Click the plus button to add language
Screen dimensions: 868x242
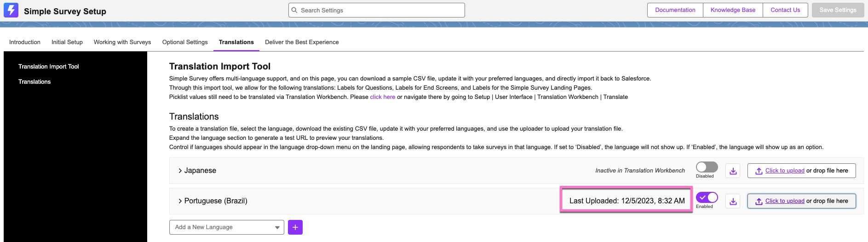(x=295, y=227)
